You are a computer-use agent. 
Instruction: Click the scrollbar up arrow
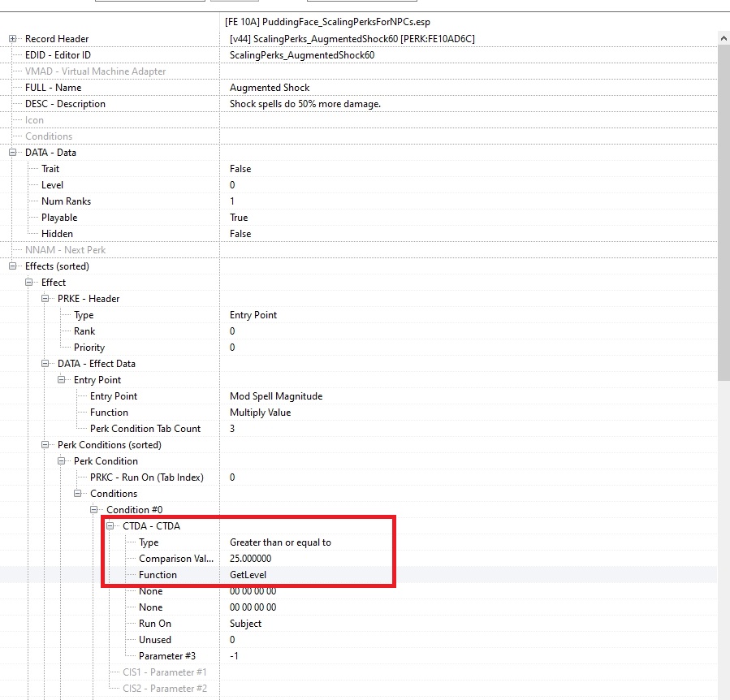pyautogui.click(x=724, y=39)
